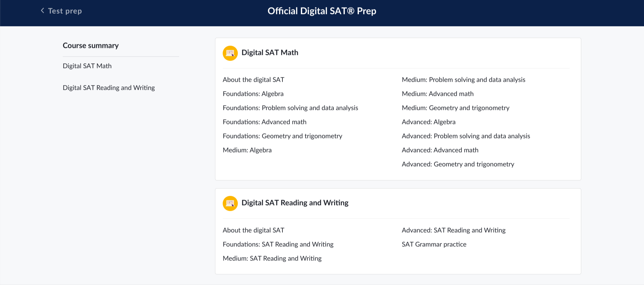This screenshot has width=644, height=285.
Task: Open Medium: Problem solving and data analysis
Action: tap(463, 80)
